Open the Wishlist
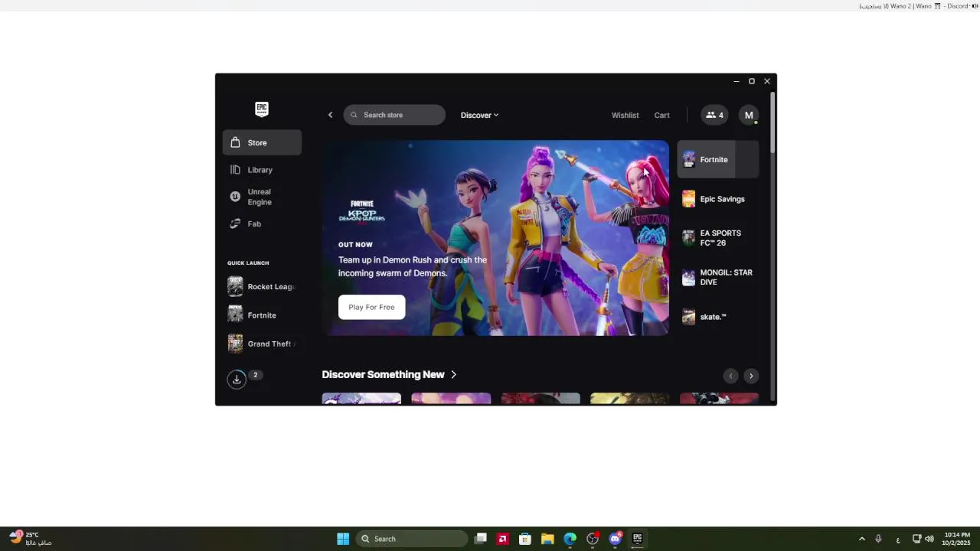 pyautogui.click(x=625, y=115)
